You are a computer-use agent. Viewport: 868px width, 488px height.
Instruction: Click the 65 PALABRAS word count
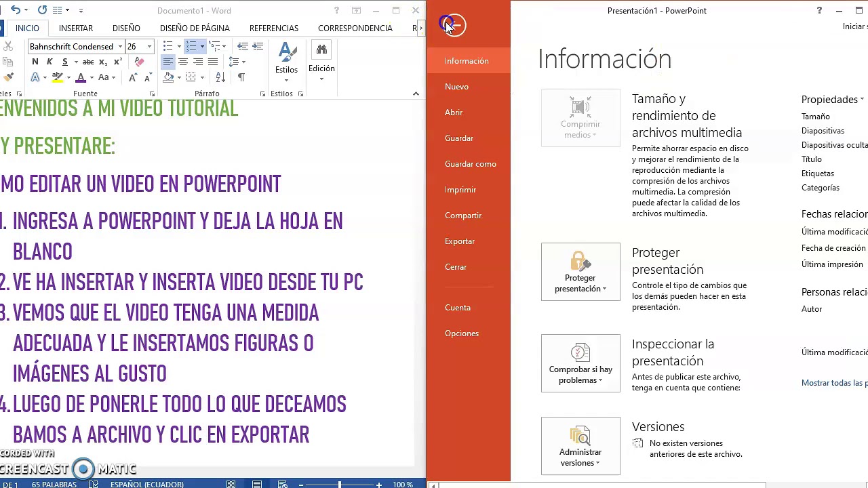(54, 484)
